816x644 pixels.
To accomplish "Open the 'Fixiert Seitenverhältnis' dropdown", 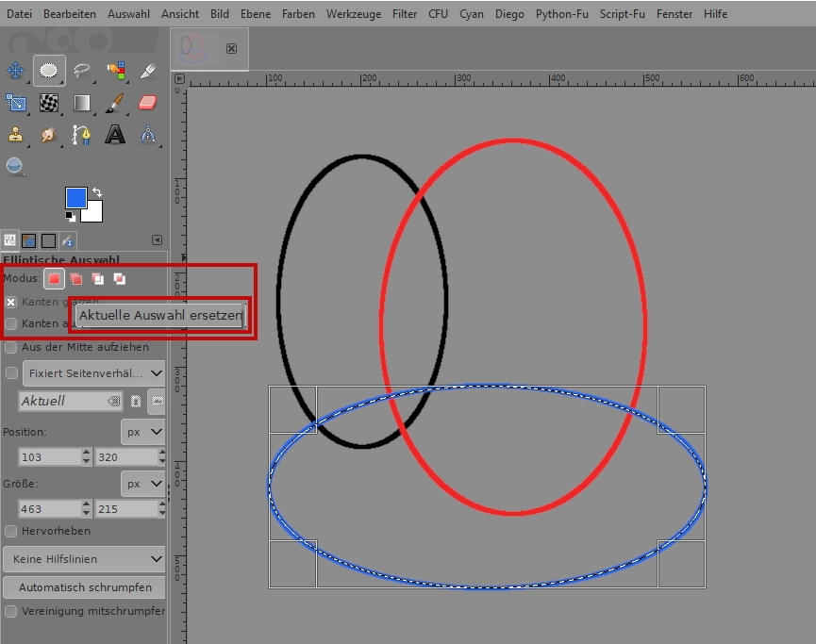I will (94, 372).
